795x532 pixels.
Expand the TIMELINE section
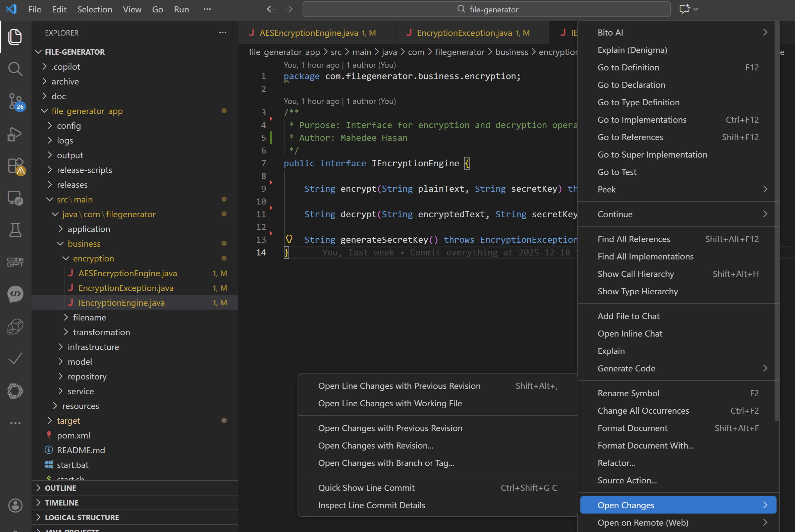(x=61, y=503)
